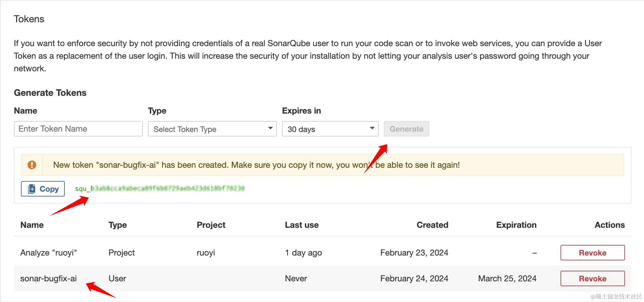The height and width of the screenshot is (302, 644).
Task: Click the ruoyi project cell
Action: click(206, 253)
